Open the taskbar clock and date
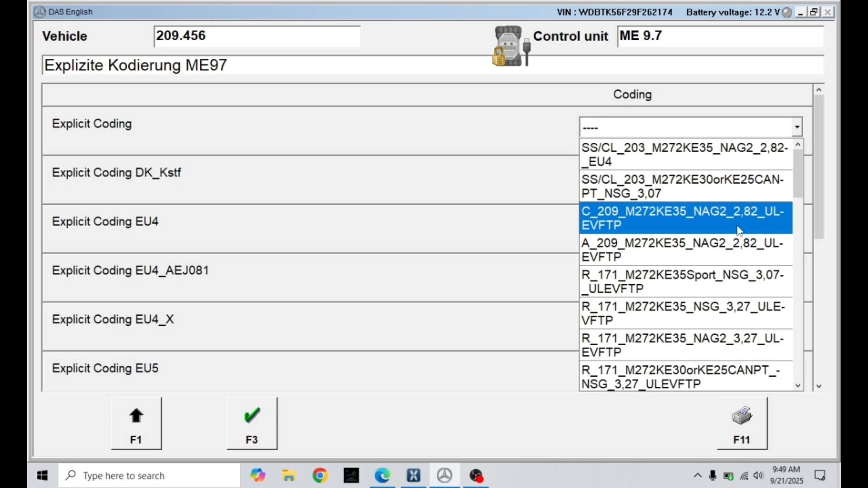Viewport: 868px width, 488px height. click(x=787, y=475)
